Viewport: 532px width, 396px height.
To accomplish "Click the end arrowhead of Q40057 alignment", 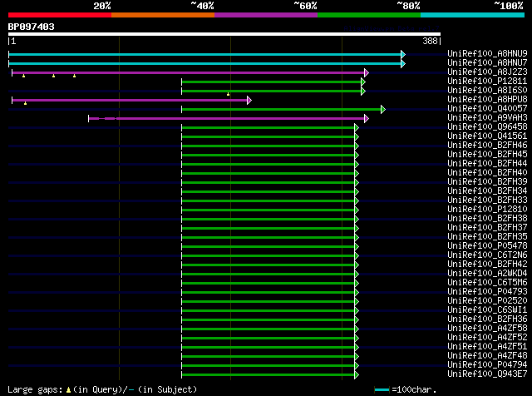I will (x=383, y=109).
